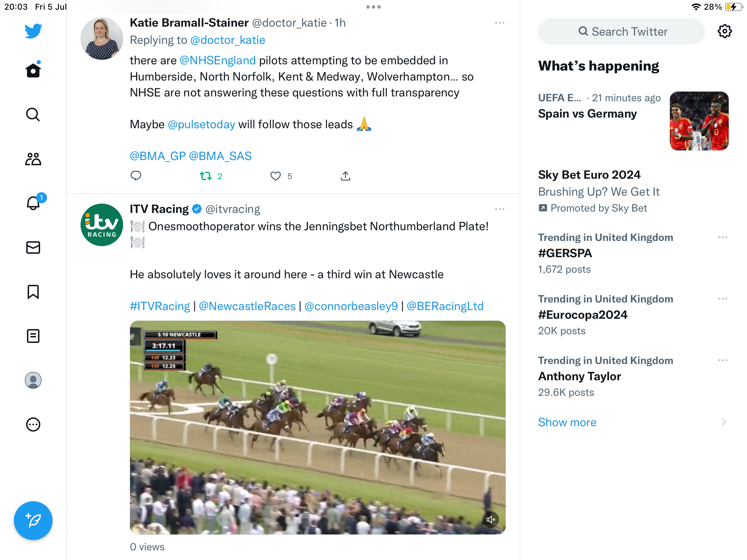This screenshot has height=560, width=747.
Task: Click the compose new tweet button
Action: 33,520
